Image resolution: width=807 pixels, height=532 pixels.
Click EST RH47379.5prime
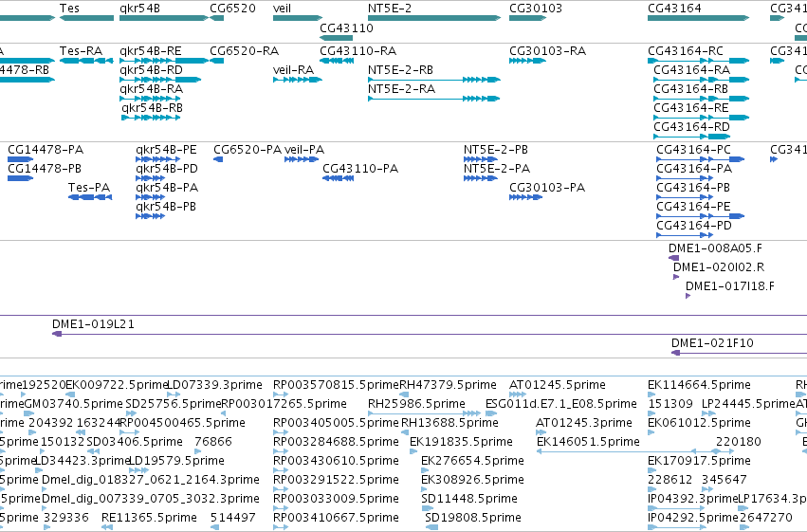coord(449,385)
